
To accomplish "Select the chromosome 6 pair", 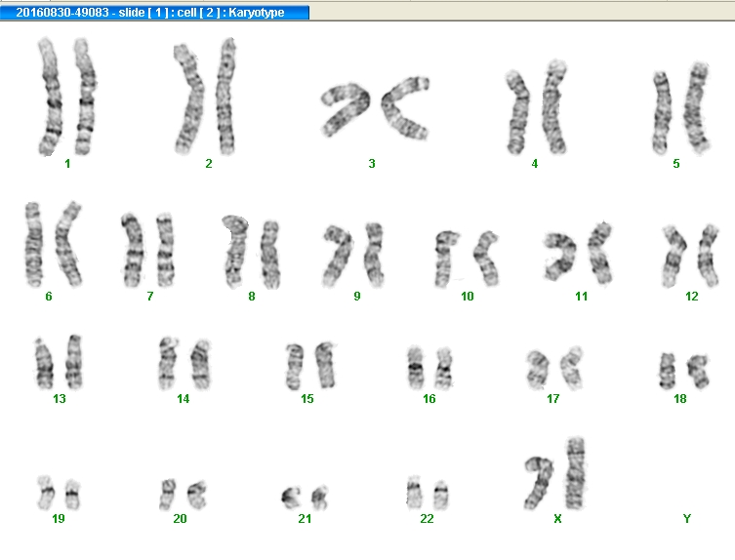I will pyautogui.click(x=52, y=244).
